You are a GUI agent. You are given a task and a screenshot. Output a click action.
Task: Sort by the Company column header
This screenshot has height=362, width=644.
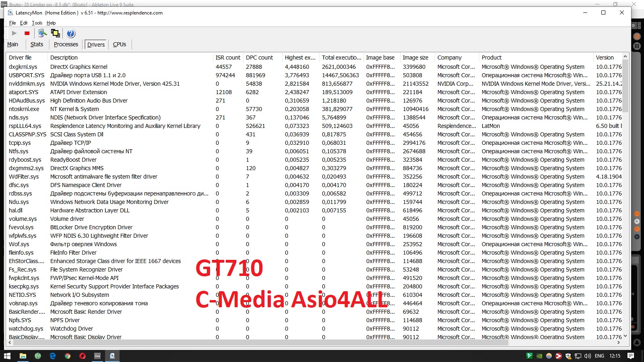click(457, 58)
